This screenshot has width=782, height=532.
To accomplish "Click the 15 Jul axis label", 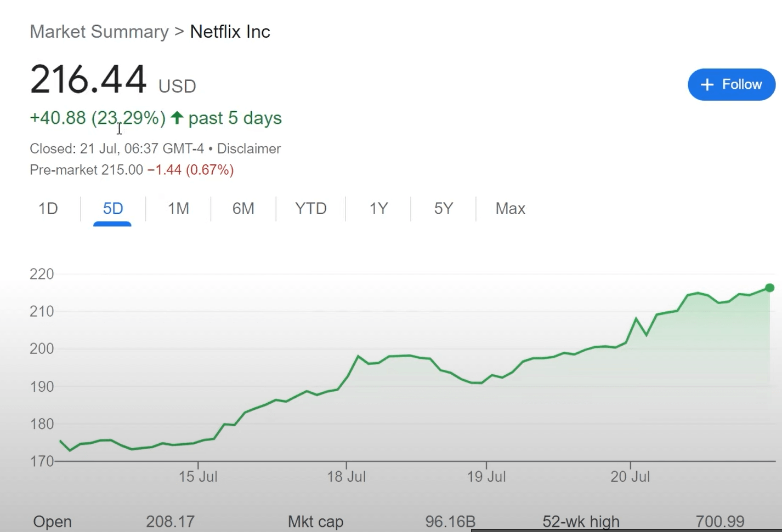I will click(198, 477).
